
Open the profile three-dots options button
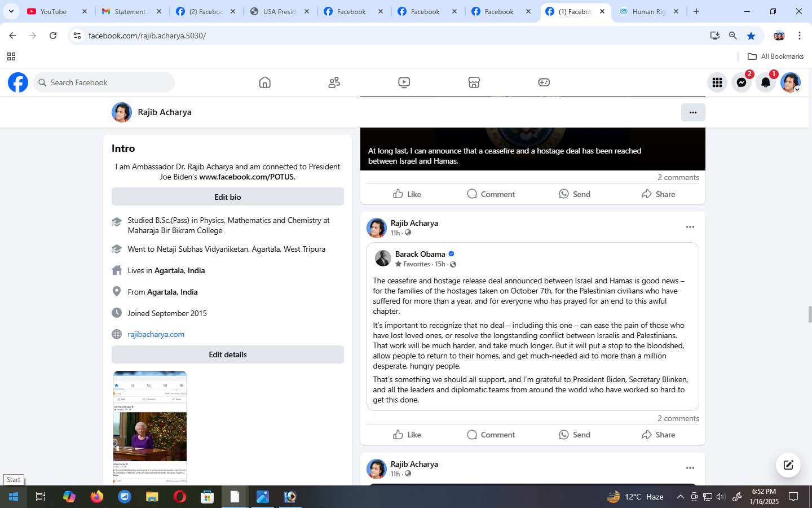pos(693,112)
